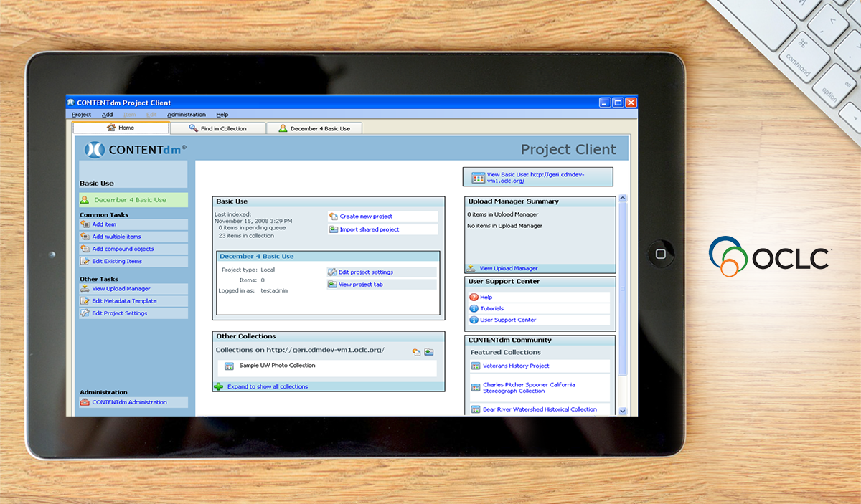
Task: Open Help via the red Help icon
Action: (x=474, y=297)
